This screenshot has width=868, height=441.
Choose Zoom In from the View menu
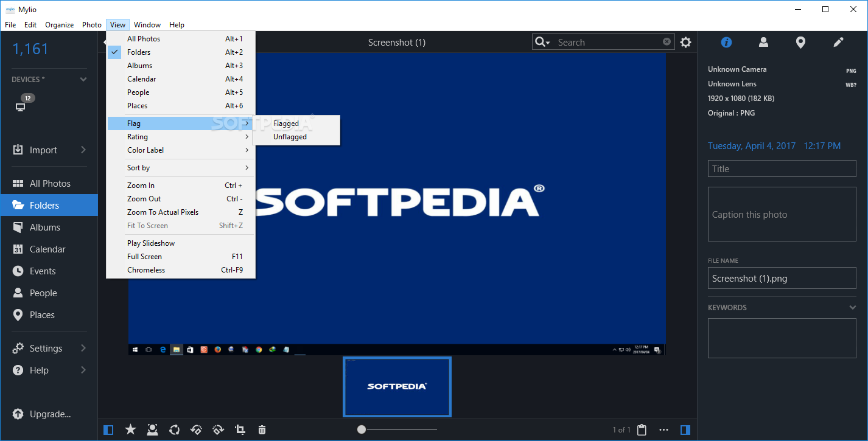click(x=181, y=186)
